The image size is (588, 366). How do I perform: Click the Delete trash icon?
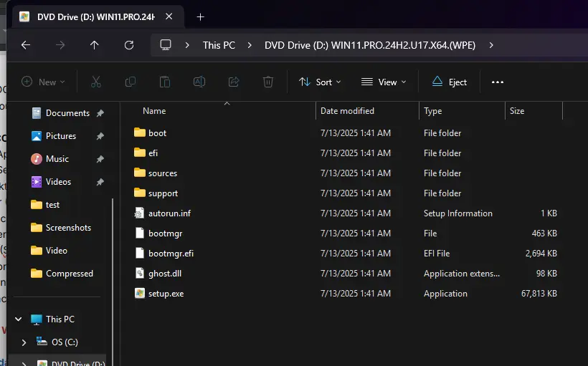pos(267,82)
